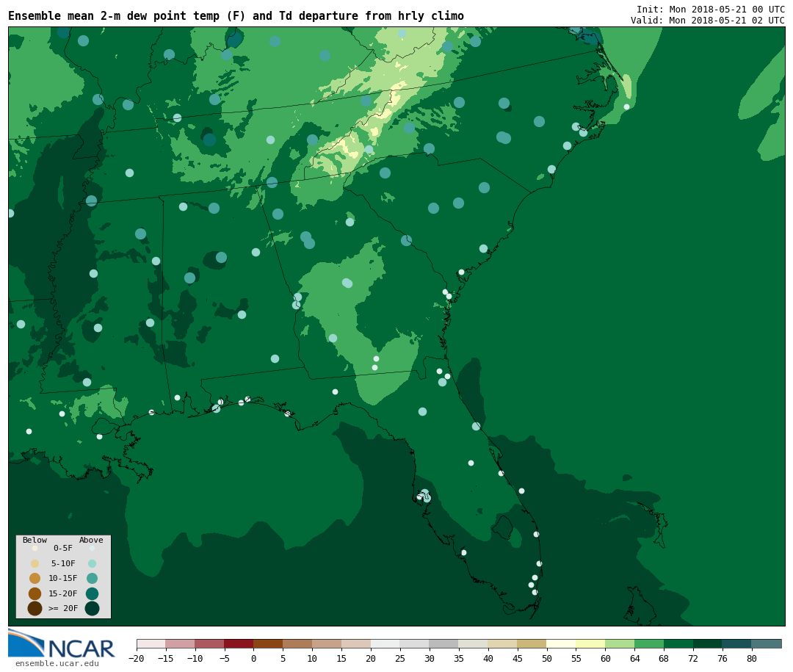
Task: Click the slate teal colorbar swatch past 80
Action: click(x=767, y=643)
